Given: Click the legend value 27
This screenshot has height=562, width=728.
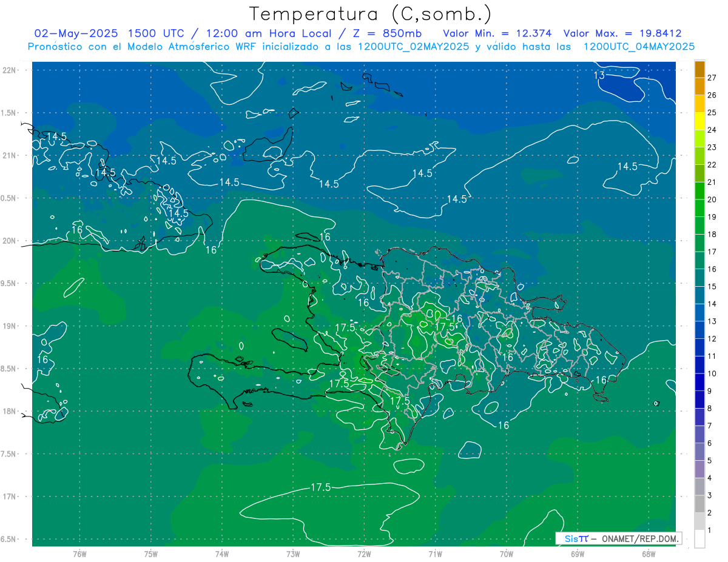Looking at the screenshot, I should point(712,78).
